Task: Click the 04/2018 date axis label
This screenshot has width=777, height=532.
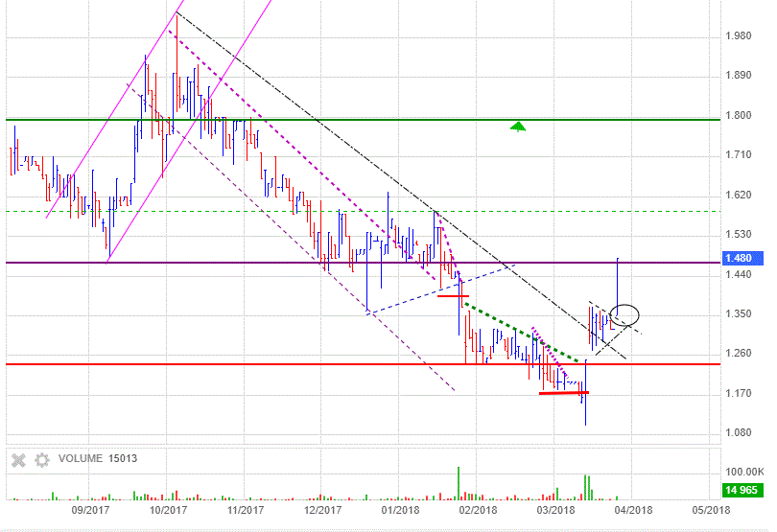Action: coord(633,510)
